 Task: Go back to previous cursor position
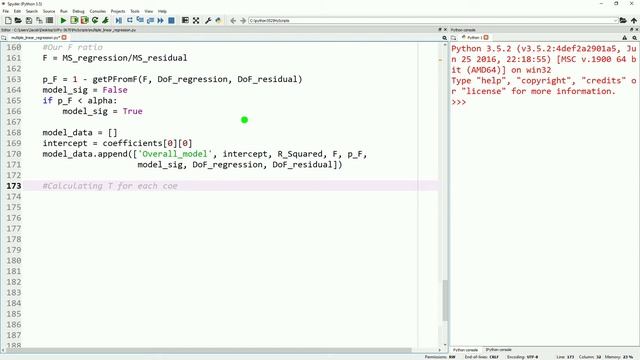233,20
